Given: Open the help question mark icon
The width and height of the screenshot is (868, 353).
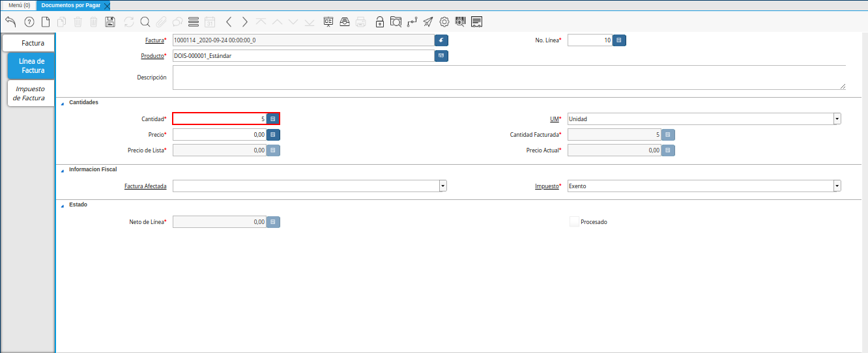Looking at the screenshot, I should click(29, 21).
